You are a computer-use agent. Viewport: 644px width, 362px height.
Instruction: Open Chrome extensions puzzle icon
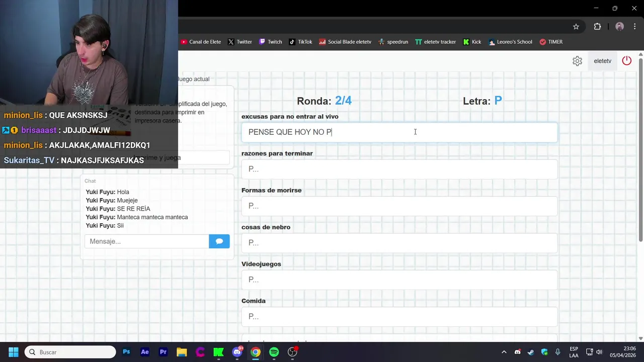pos(597,27)
